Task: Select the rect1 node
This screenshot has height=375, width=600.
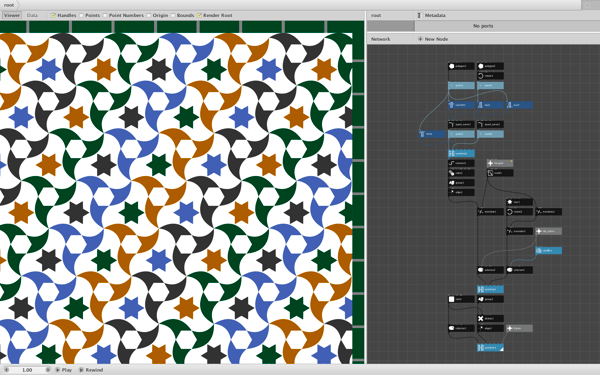Action: coord(461,299)
